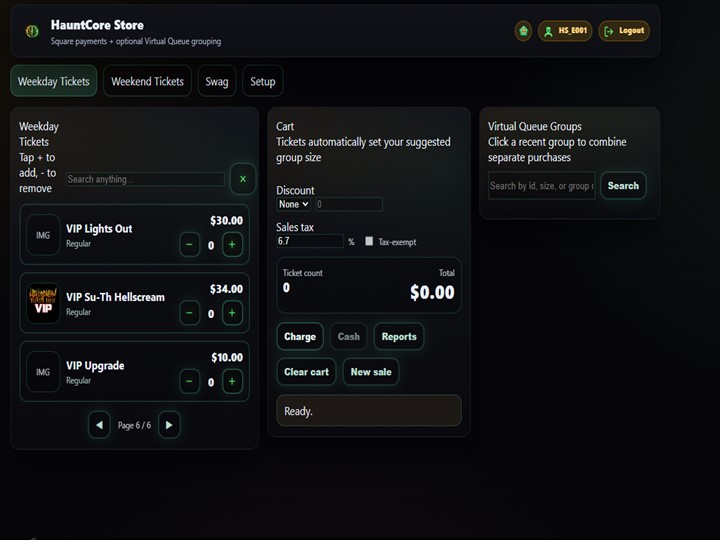Add one VIP Upgrade with plus
The width and height of the screenshot is (720, 540).
(x=232, y=382)
